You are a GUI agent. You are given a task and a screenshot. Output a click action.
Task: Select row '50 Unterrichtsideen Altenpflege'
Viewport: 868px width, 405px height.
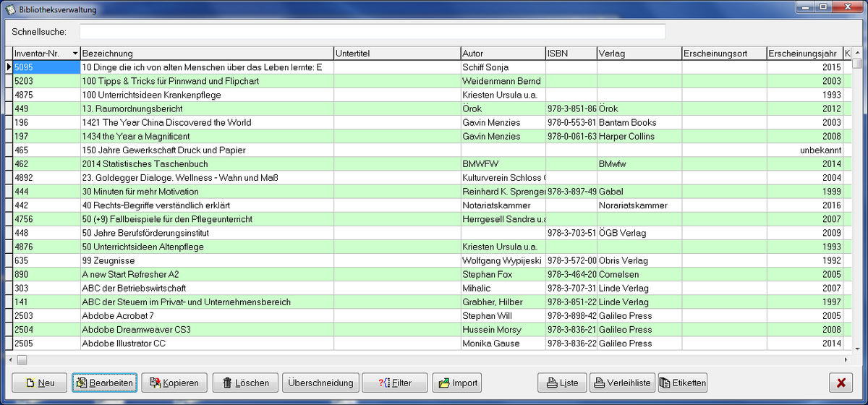(x=427, y=247)
